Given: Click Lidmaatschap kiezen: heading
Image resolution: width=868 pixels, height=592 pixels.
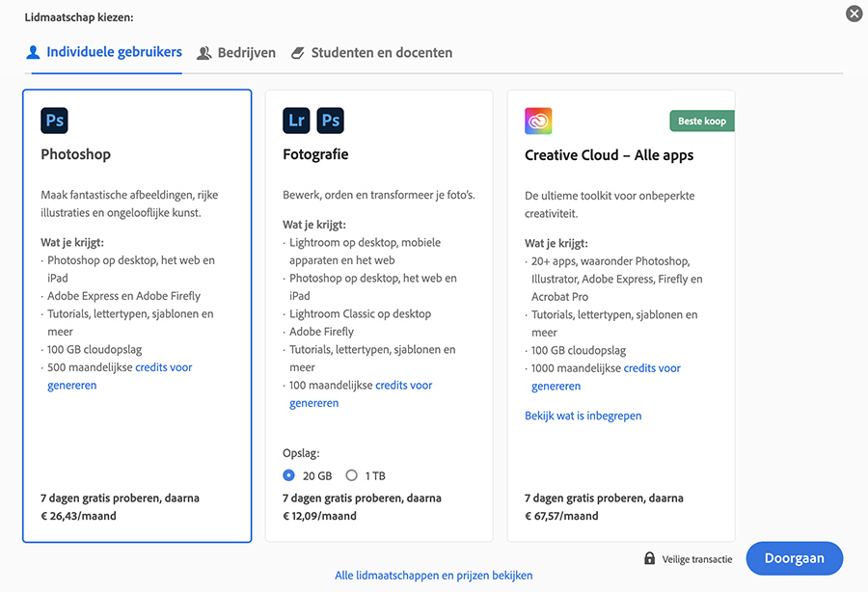Looking at the screenshot, I should tap(79, 17).
